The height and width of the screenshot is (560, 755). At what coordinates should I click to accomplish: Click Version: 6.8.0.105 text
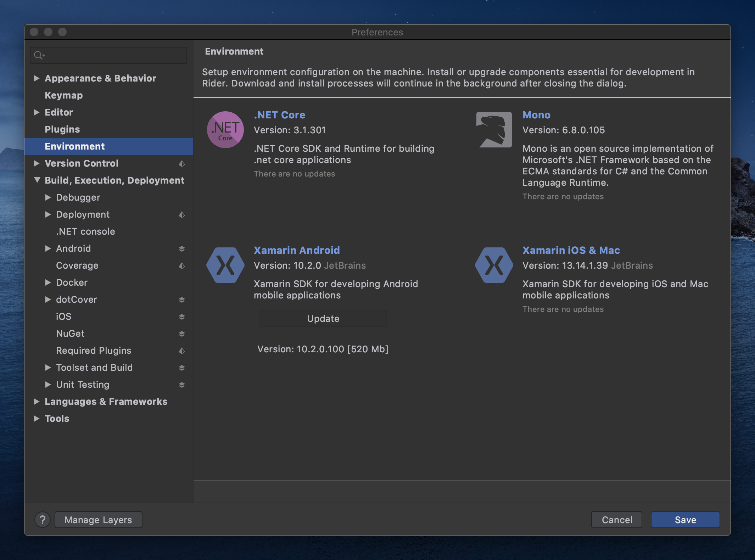pyautogui.click(x=564, y=130)
